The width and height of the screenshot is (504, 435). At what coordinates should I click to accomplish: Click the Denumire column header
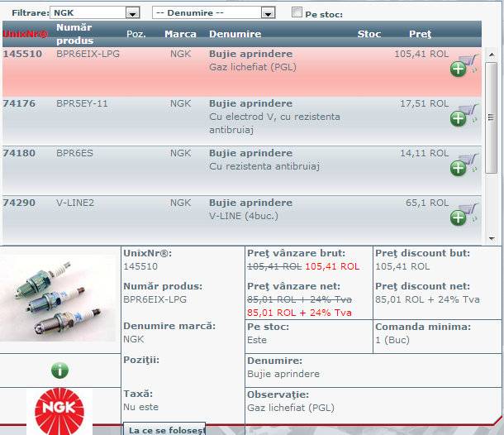coord(235,34)
